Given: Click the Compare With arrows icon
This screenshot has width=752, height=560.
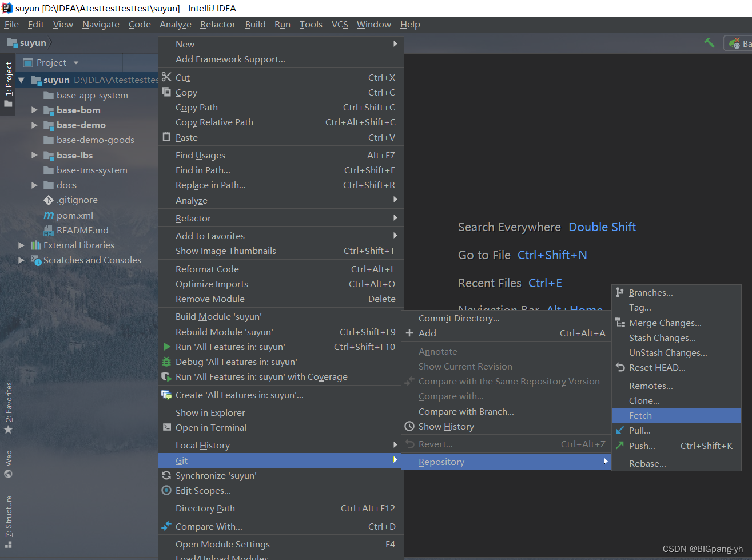Looking at the screenshot, I should click(x=166, y=526).
